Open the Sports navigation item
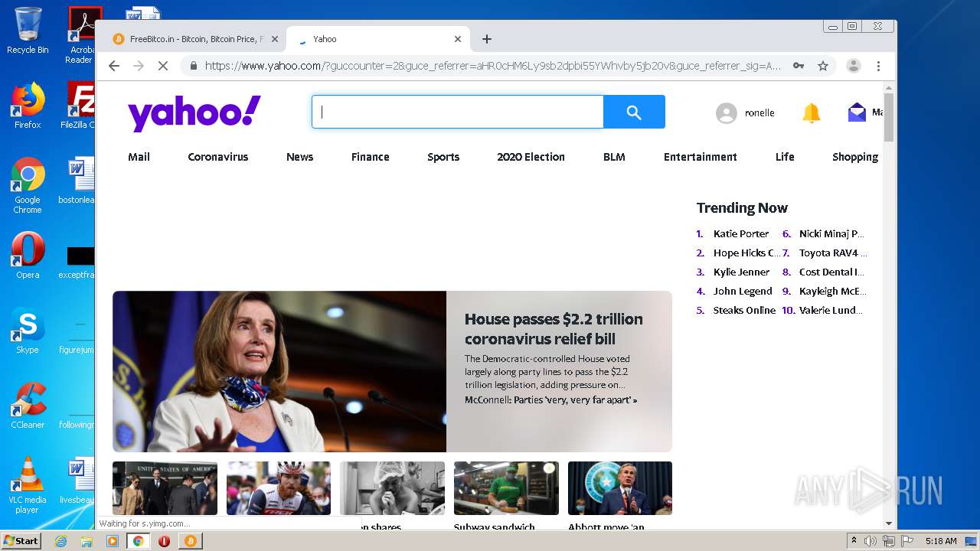Screen dimensions: 980x551 pyautogui.click(x=443, y=157)
